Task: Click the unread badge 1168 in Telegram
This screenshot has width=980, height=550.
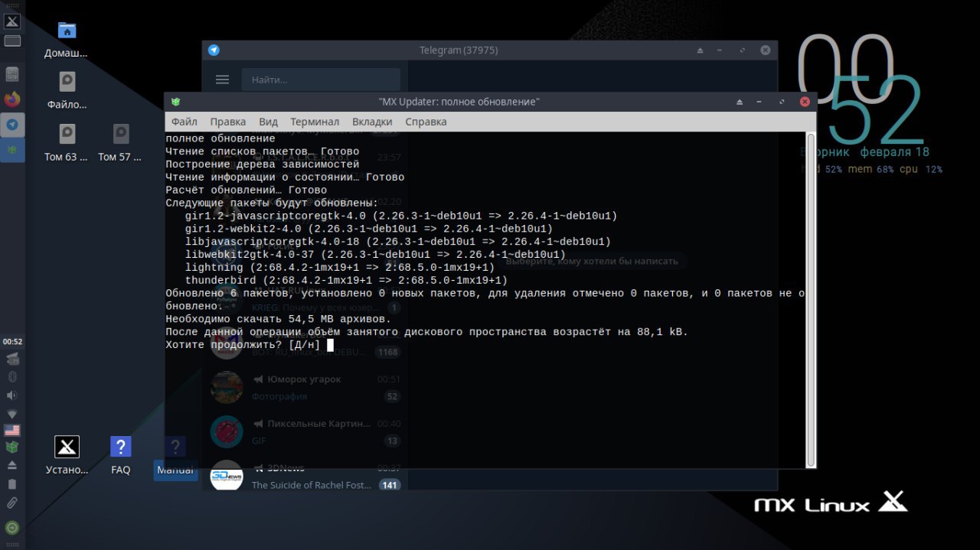Action: 387,352
